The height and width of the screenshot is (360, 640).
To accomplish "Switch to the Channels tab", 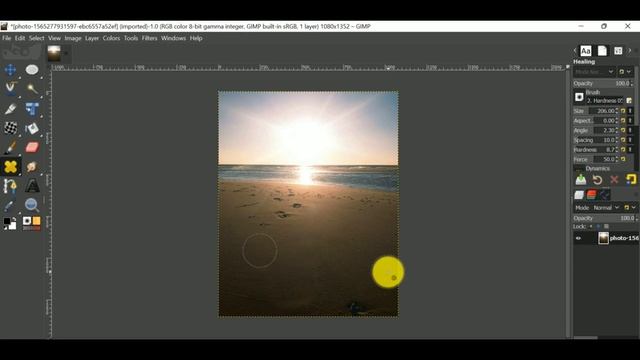I will (591, 195).
